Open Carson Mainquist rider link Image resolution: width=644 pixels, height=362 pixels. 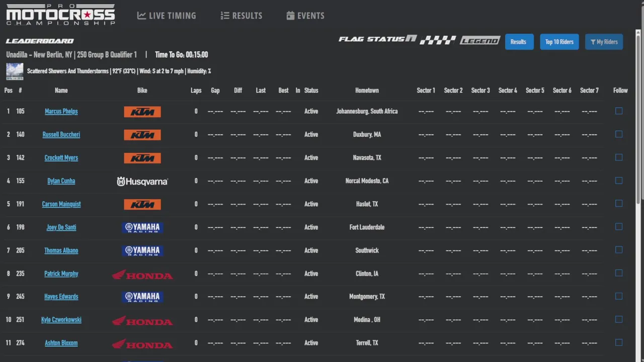pos(61,204)
